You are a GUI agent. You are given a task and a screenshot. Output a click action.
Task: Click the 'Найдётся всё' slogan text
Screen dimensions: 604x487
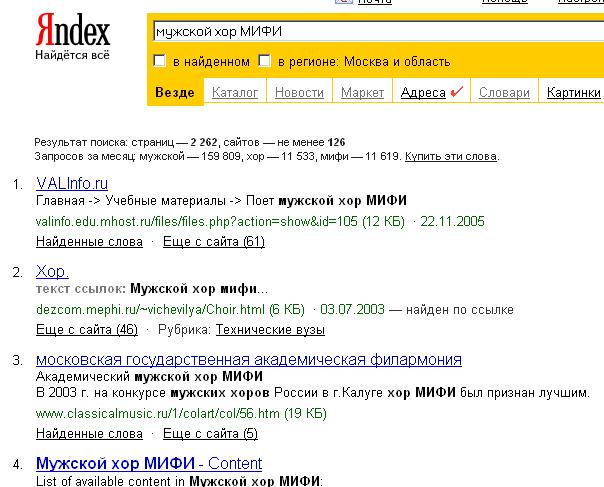click(72, 55)
